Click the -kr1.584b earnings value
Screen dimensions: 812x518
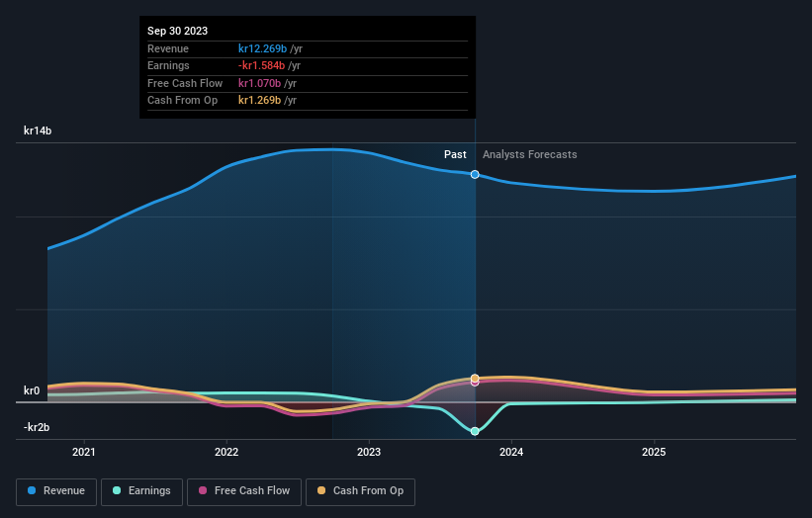[261, 65]
